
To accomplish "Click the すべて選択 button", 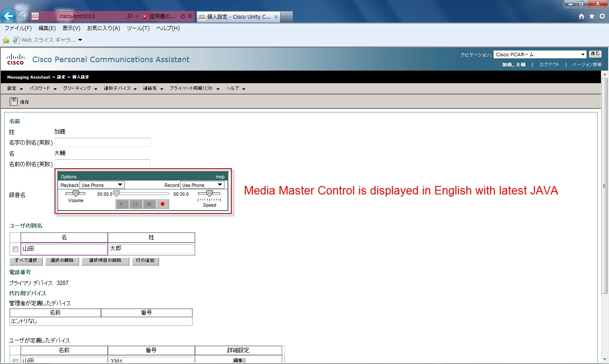I will point(26,261).
